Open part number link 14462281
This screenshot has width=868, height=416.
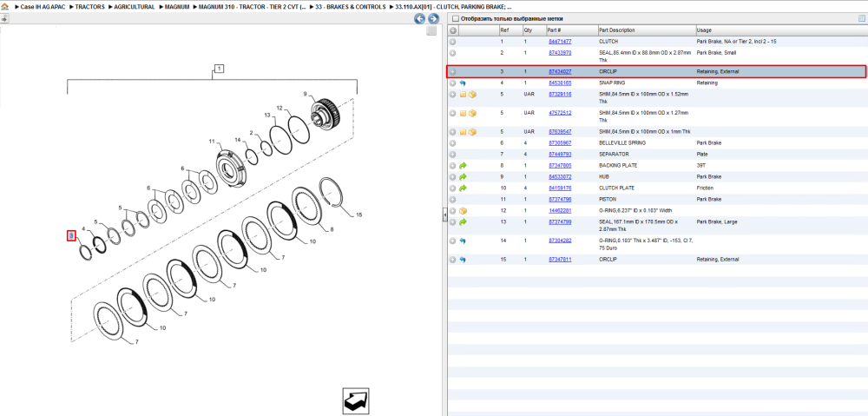pyautogui.click(x=560, y=211)
